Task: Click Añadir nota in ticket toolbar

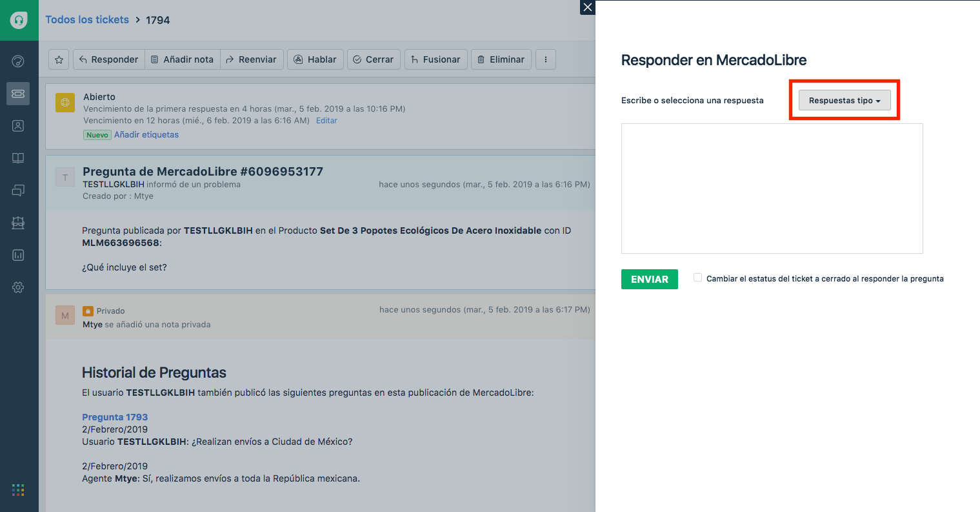Action: click(x=183, y=59)
